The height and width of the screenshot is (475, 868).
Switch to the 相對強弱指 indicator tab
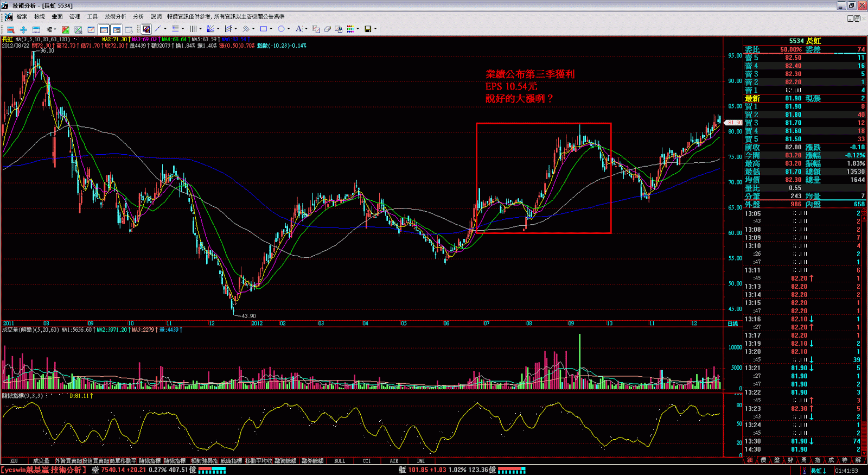coord(204,461)
